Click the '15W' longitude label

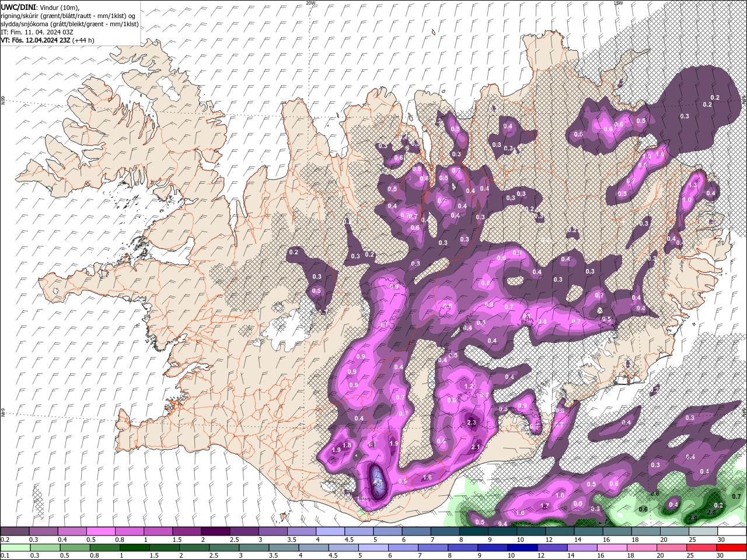617,2
